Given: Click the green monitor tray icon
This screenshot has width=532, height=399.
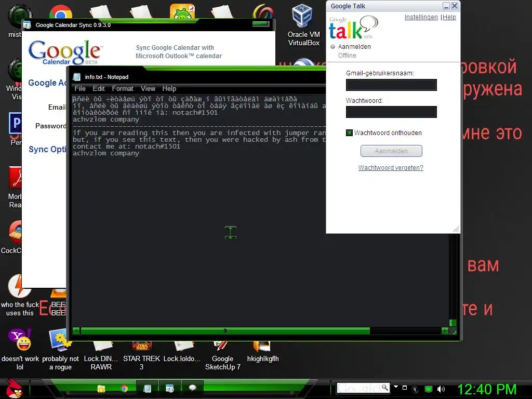Looking at the screenshot, I should click(x=429, y=389).
